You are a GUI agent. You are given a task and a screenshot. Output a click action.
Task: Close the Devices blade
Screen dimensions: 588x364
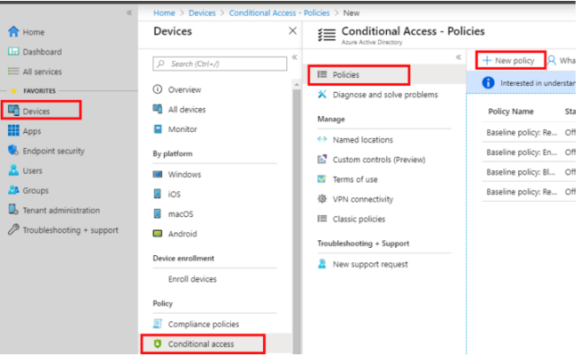[x=292, y=31]
